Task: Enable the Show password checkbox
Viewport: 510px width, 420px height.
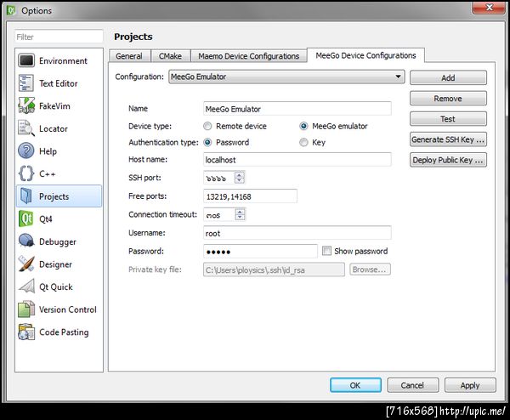Action: (326, 251)
